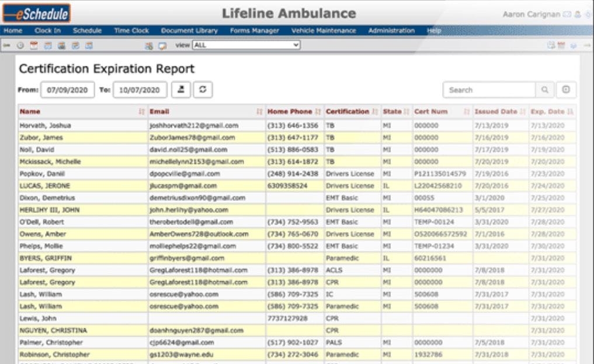Click the print icon near the view dropdown

(148, 46)
